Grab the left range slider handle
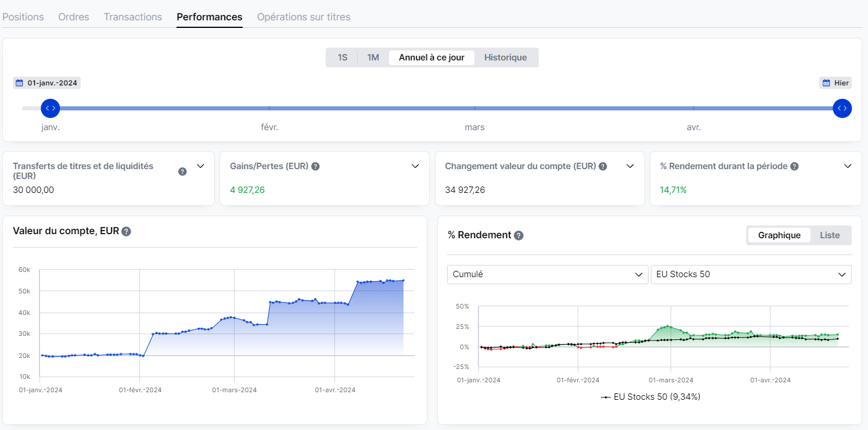Viewport: 868px width, 430px height. (51, 108)
